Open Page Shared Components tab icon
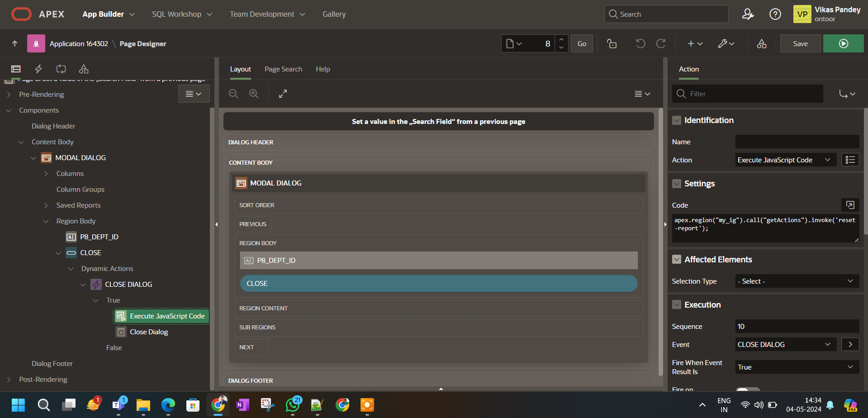The height and width of the screenshot is (418, 868). point(83,69)
